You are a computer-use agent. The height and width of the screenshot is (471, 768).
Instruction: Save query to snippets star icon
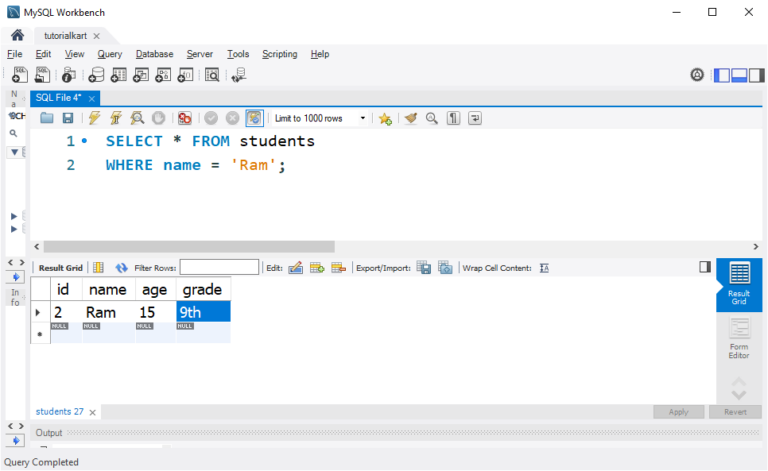(x=385, y=118)
